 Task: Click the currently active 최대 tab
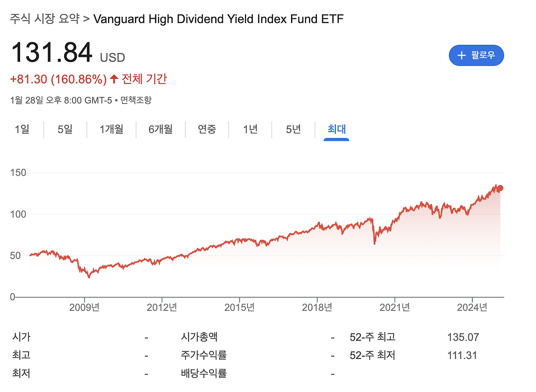337,130
